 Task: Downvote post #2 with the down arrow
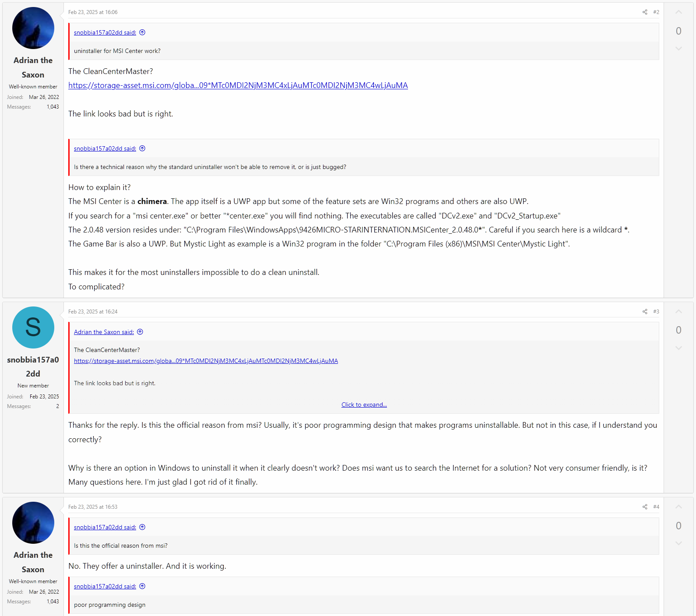678,49
